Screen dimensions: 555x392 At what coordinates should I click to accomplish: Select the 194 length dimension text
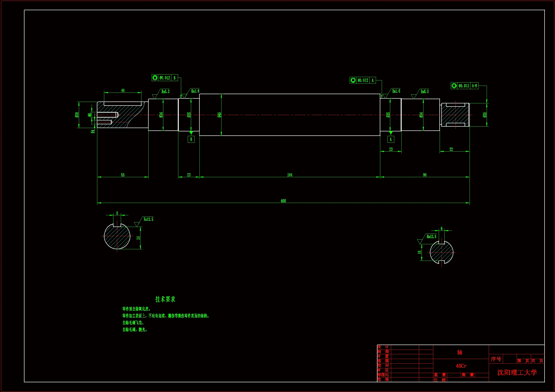point(290,175)
